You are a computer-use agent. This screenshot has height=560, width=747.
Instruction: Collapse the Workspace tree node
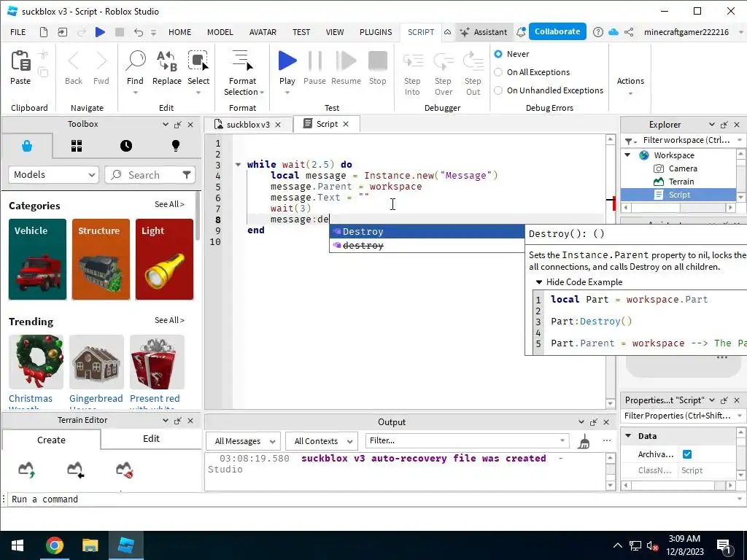pos(628,155)
